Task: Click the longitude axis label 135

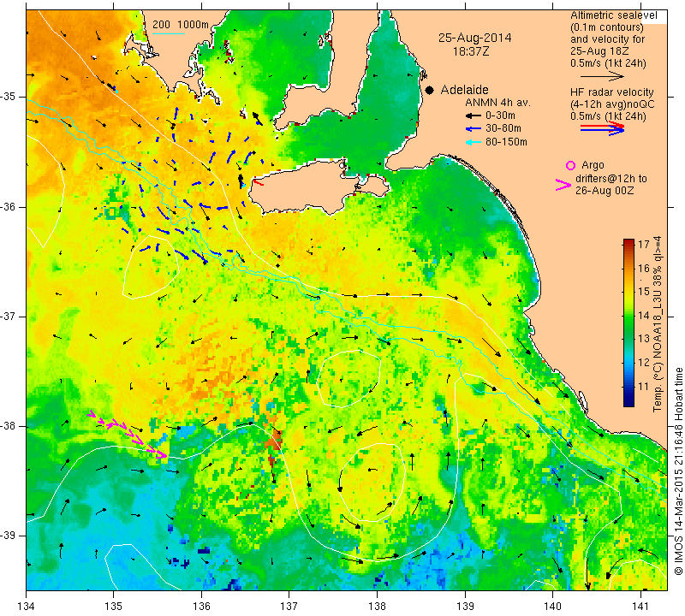Action: click(114, 606)
